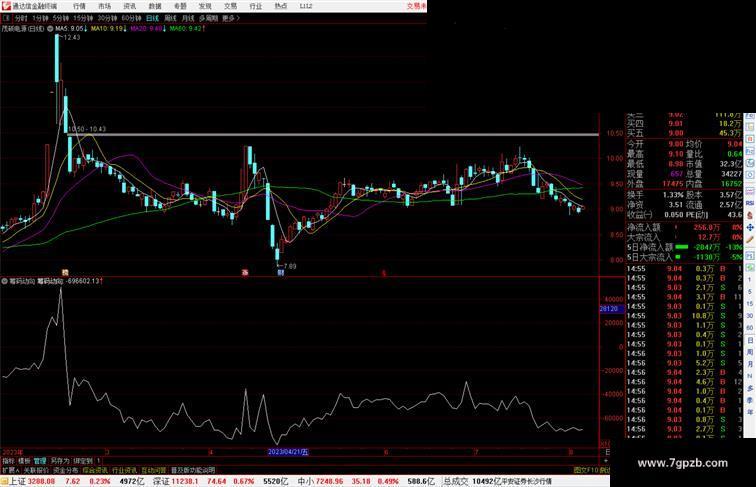756x487 pixels.
Task: Open the 关联报价 tab
Action: [36, 470]
